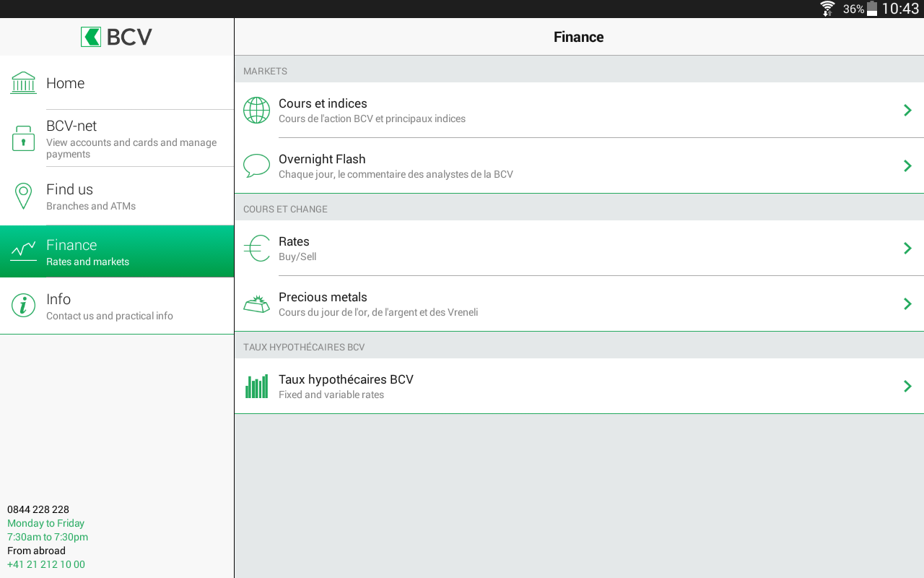
Task: Open BCV-net accounts and payments menu
Action: [117, 138]
